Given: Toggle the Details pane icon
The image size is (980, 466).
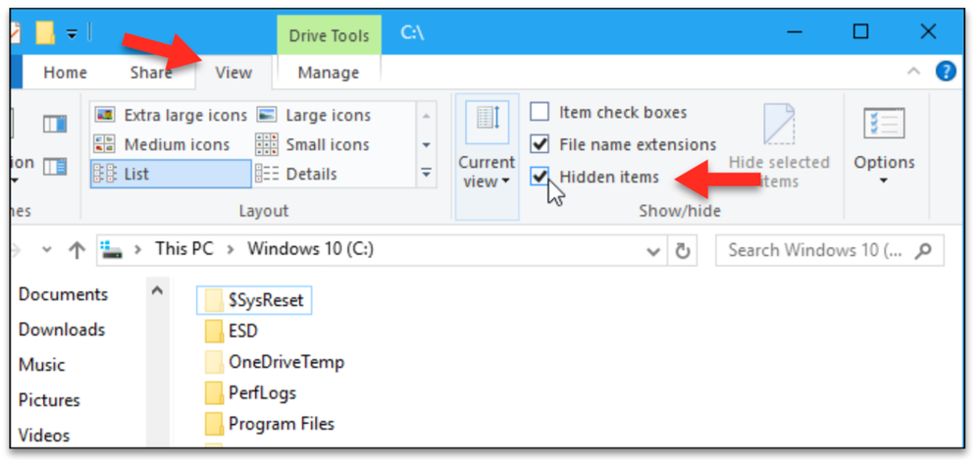Looking at the screenshot, I should 55,166.
